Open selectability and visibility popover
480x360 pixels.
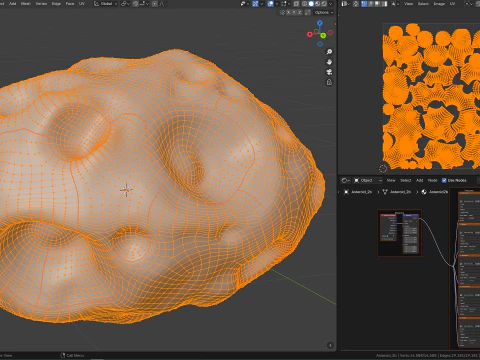244,4
